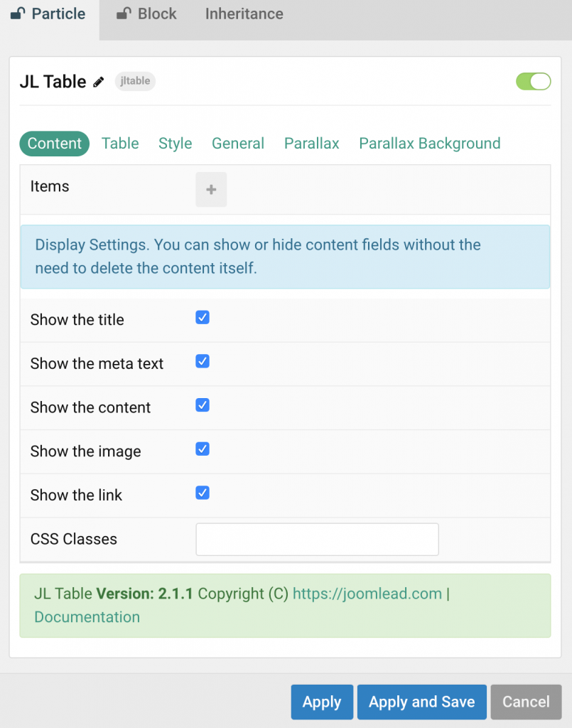Uncheck "Show the title"

pyautogui.click(x=202, y=317)
